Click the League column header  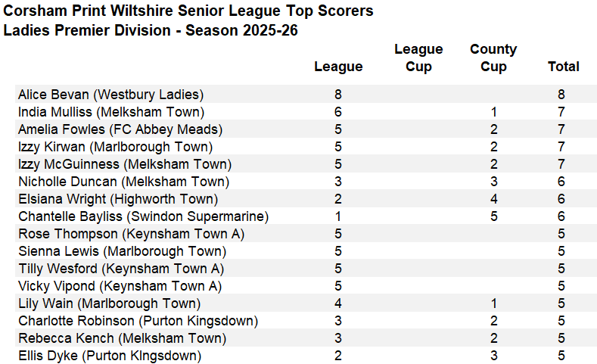coord(338,67)
